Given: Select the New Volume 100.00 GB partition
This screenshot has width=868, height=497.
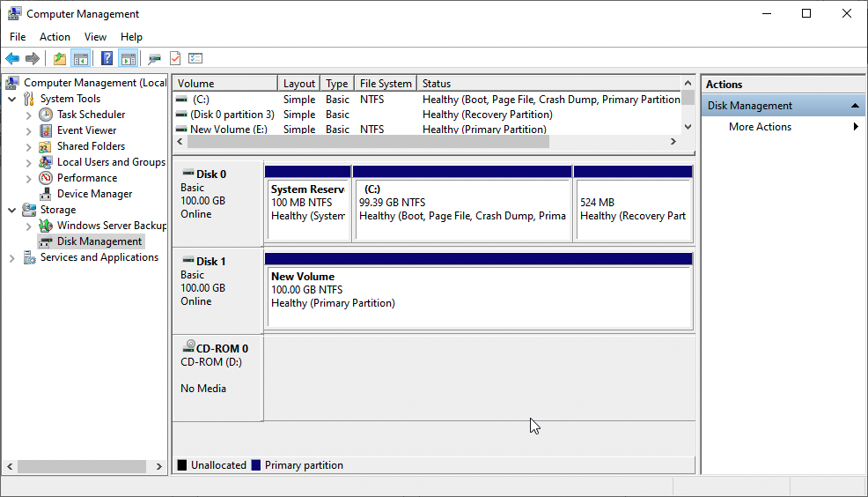Looking at the screenshot, I should pyautogui.click(x=479, y=291).
